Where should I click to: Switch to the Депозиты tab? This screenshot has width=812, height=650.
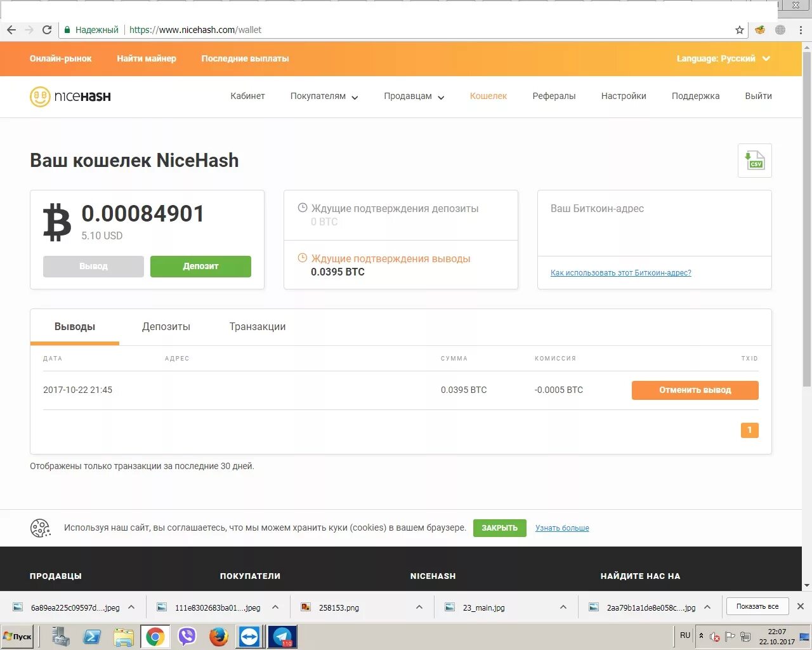[x=166, y=327]
